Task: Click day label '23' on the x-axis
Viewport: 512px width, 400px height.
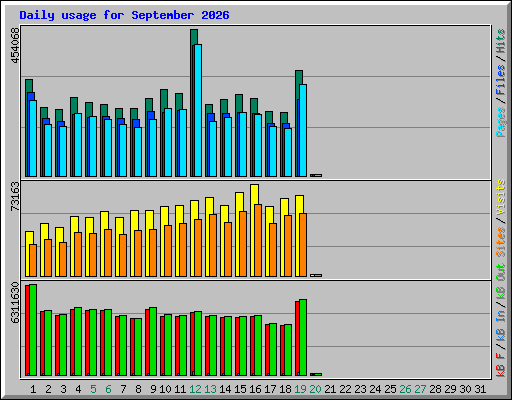Action: point(360,389)
